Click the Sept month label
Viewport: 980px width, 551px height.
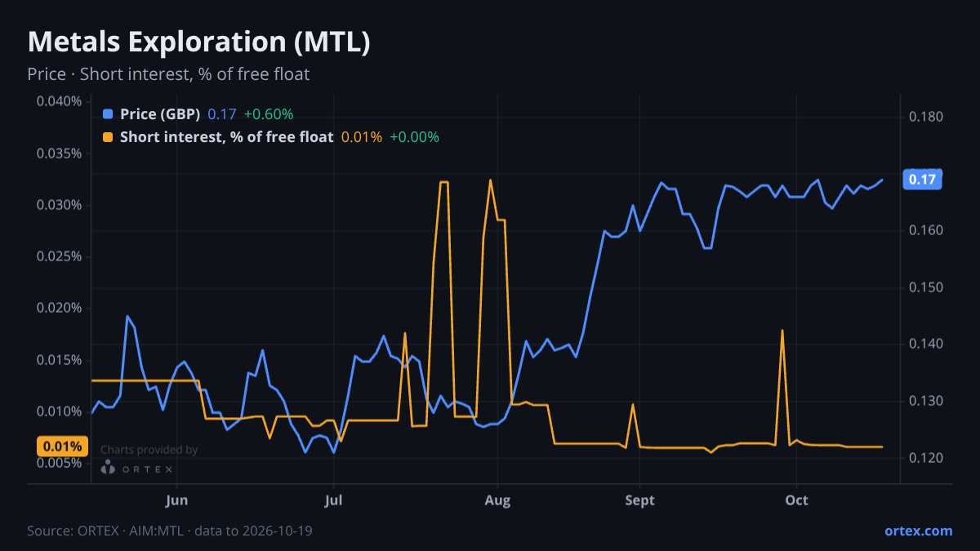pyautogui.click(x=640, y=500)
